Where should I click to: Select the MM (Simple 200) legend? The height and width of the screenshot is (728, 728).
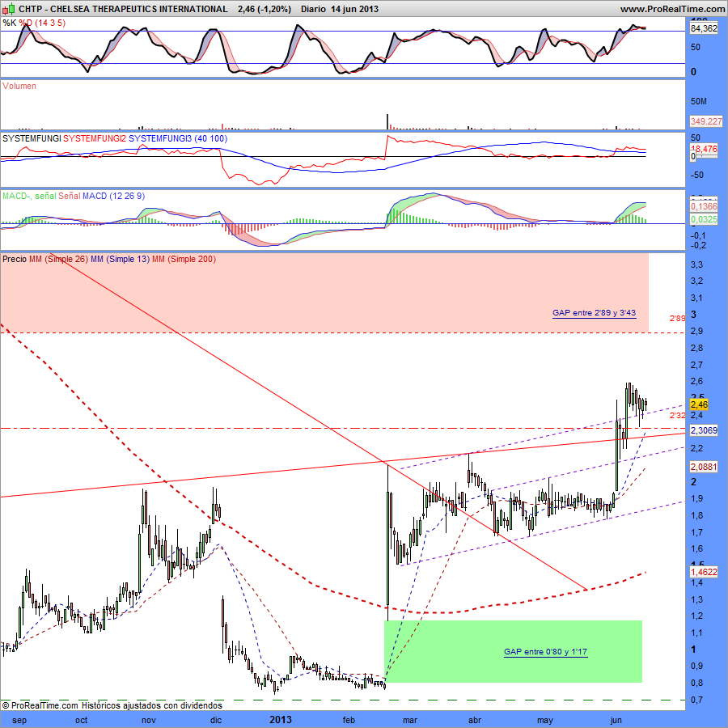184,259
